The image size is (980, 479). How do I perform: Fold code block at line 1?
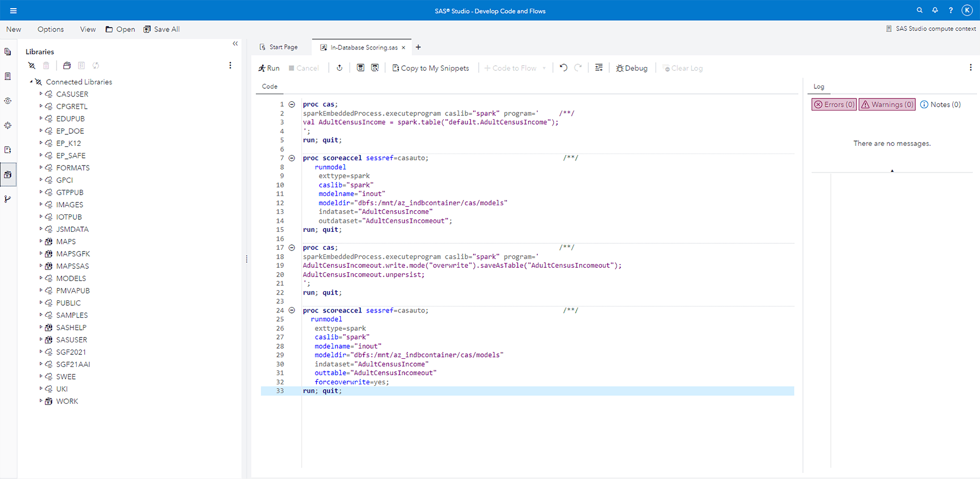tap(292, 105)
